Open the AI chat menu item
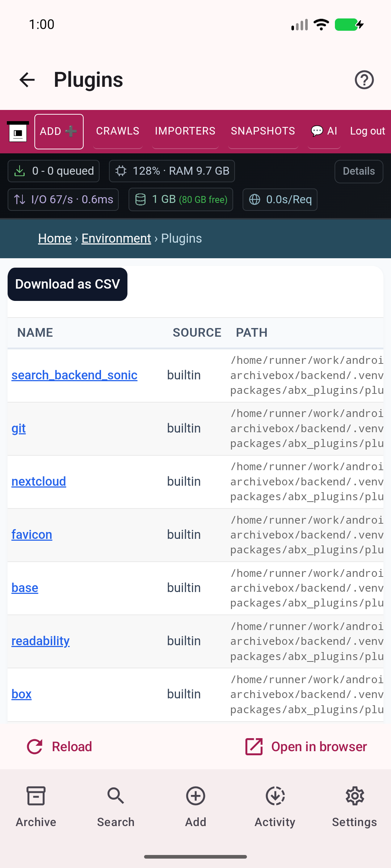Screen dimensions: 391x868 tap(324, 131)
